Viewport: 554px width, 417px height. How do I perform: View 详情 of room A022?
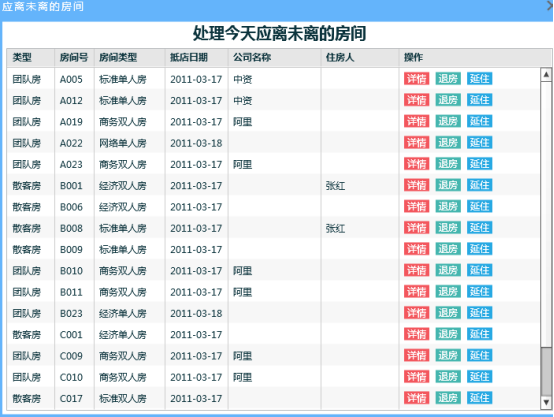coord(417,142)
